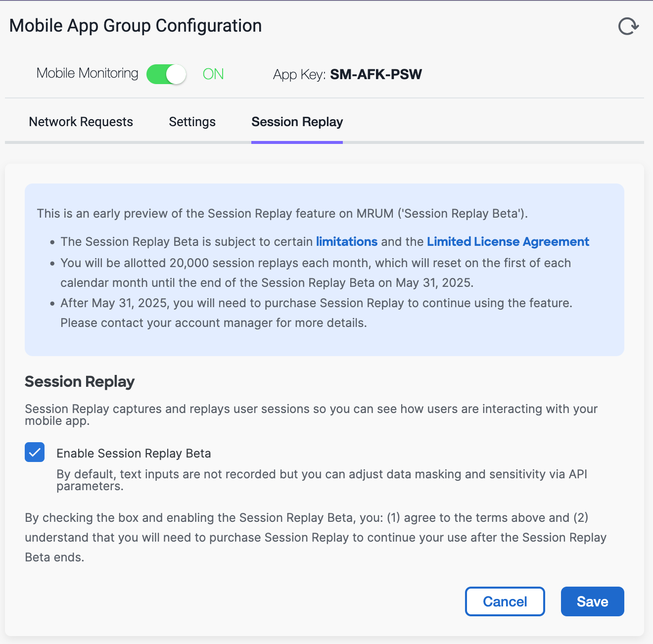Click the Mobile App Group Configuration title
The image size is (653, 644).
click(x=136, y=26)
